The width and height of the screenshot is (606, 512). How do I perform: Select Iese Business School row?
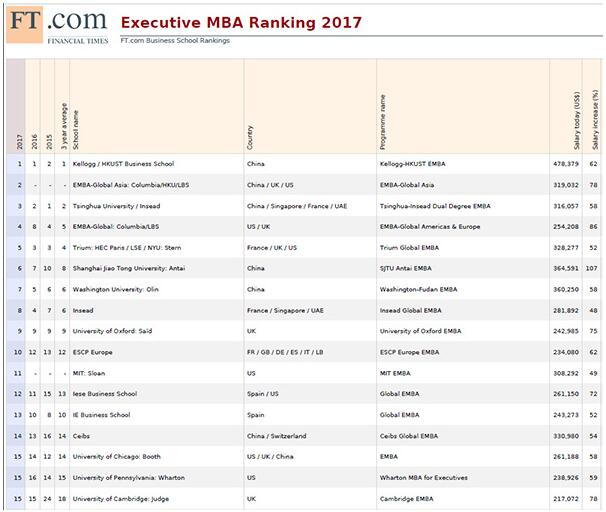point(102,394)
